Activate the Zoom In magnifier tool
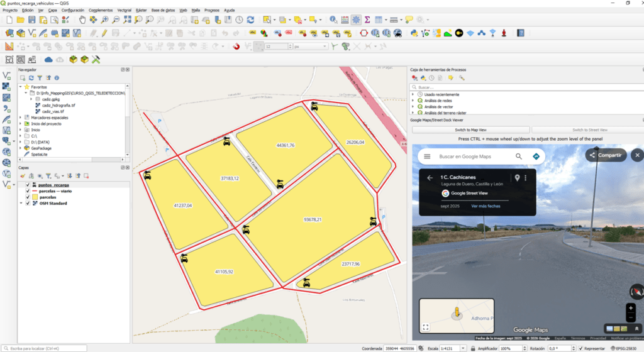This screenshot has width=644, height=352. pyautogui.click(x=105, y=19)
